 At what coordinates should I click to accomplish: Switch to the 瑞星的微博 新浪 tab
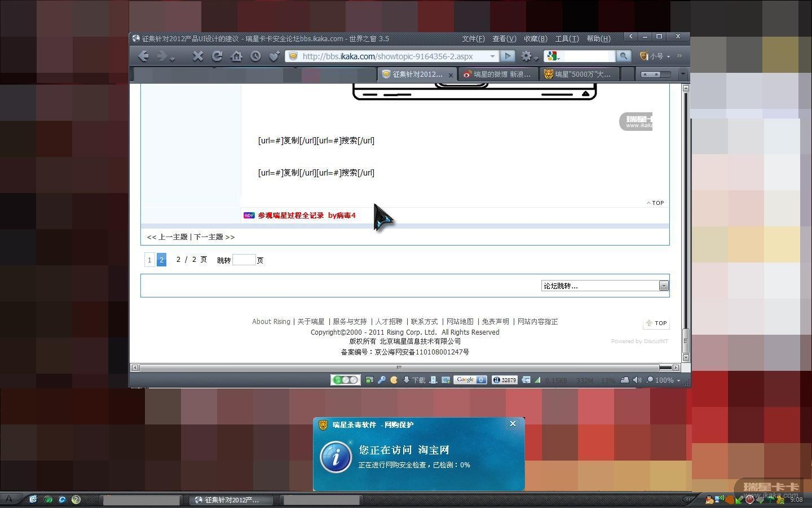497,74
